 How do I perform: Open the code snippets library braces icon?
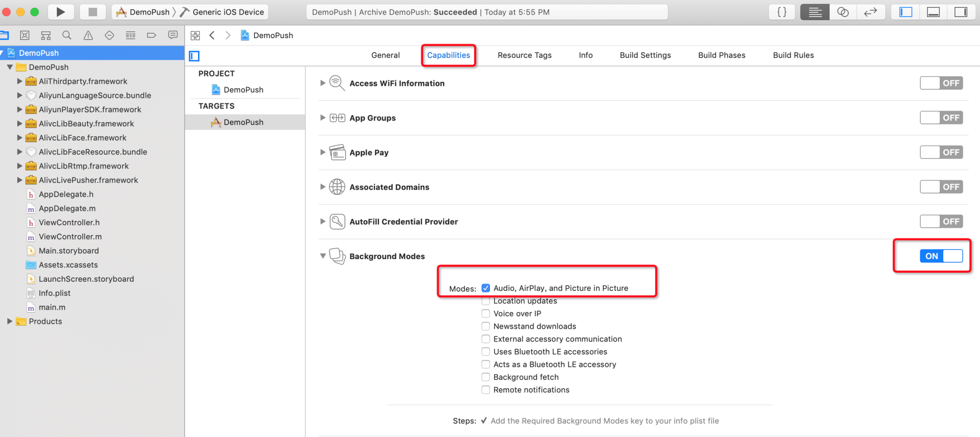782,12
